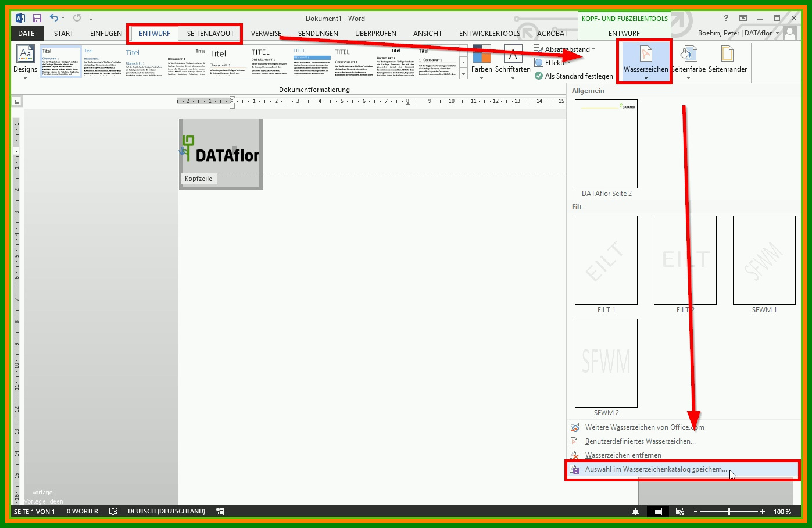This screenshot has width=812, height=528.
Task: Select the SFWM 1 watermark thumbnail
Action: click(x=764, y=260)
